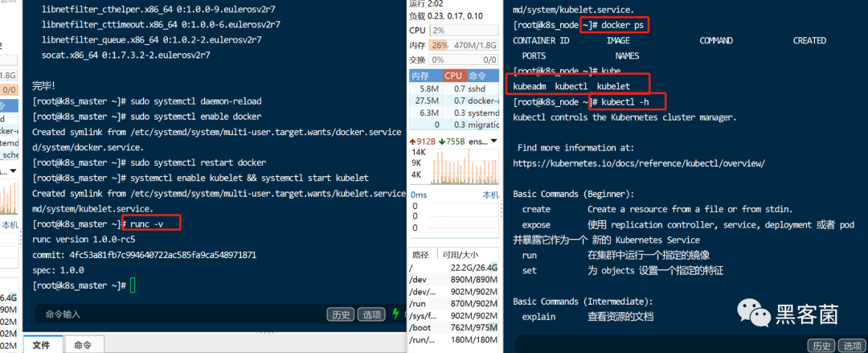Click the 内存 26% 470M/1.8G usage bar
Image resolution: width=868 pixels, height=353 pixels.
click(x=464, y=45)
